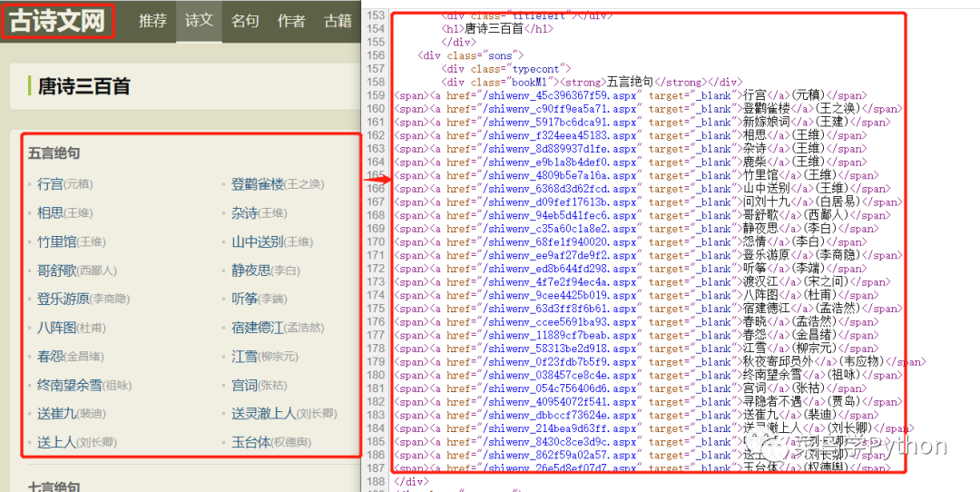
Task: Open poem 江雪 in the webpage list
Action: pyautogui.click(x=244, y=357)
